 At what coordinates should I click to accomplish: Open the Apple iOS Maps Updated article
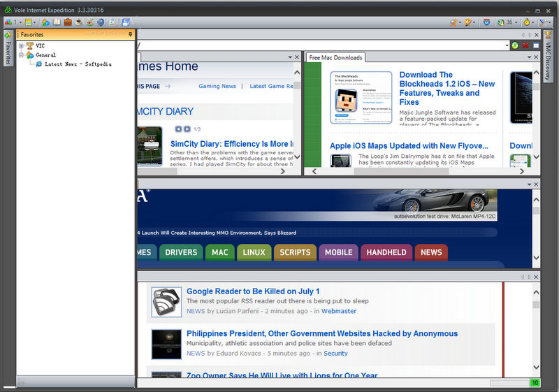coord(409,146)
